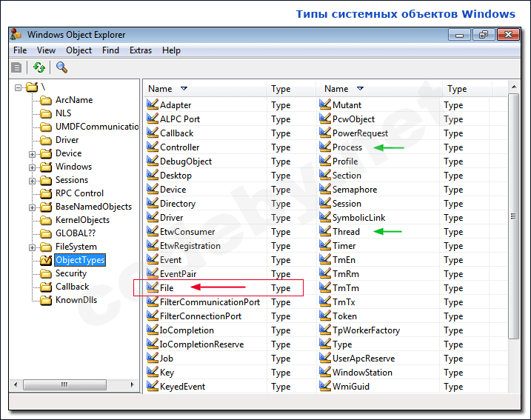The image size is (531, 420).
Task: Click tree pane scroll-left arrow
Action: coord(16,384)
